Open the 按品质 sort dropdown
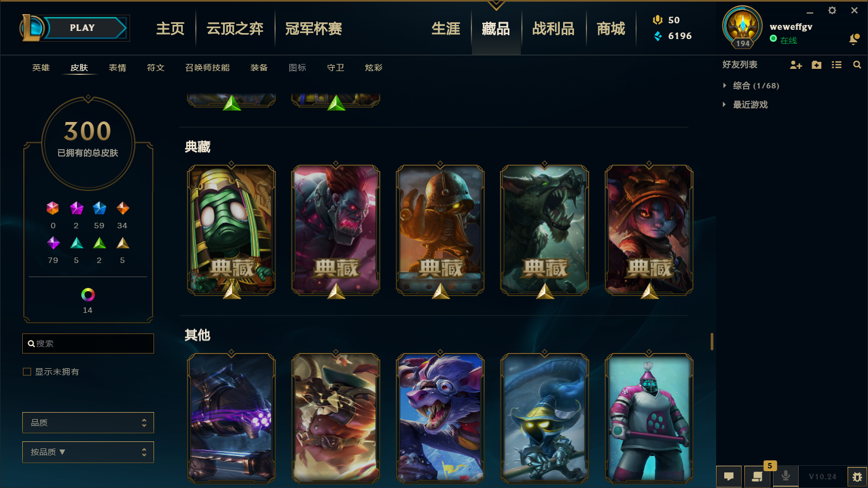This screenshot has height=488, width=868. [88, 452]
